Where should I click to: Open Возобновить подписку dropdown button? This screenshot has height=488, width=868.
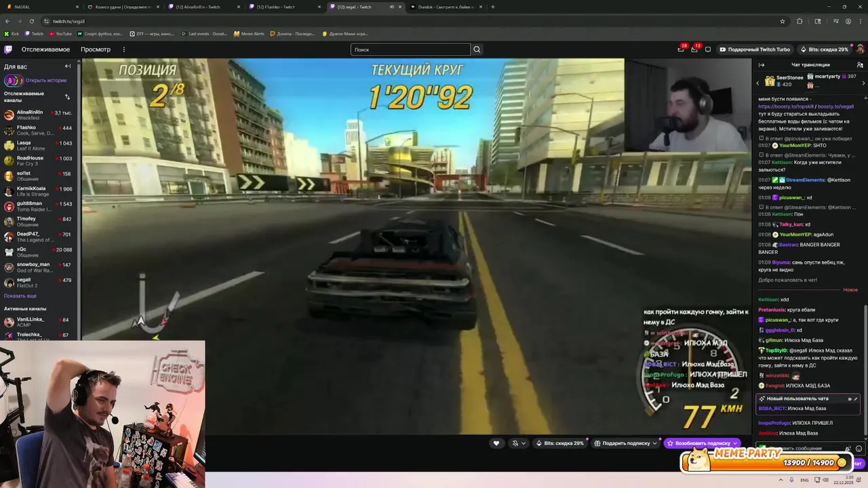coord(703,443)
